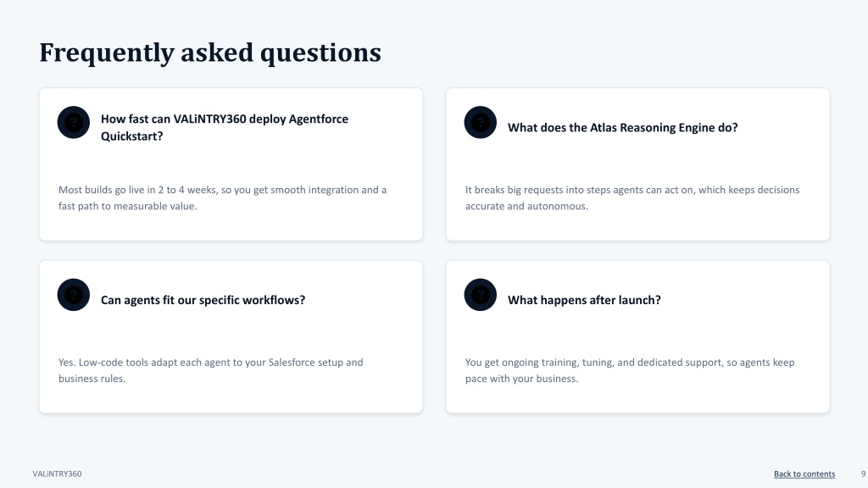Select the Agentforce Quickstart FAQ card
The width and height of the screenshot is (868, 488).
click(x=231, y=164)
